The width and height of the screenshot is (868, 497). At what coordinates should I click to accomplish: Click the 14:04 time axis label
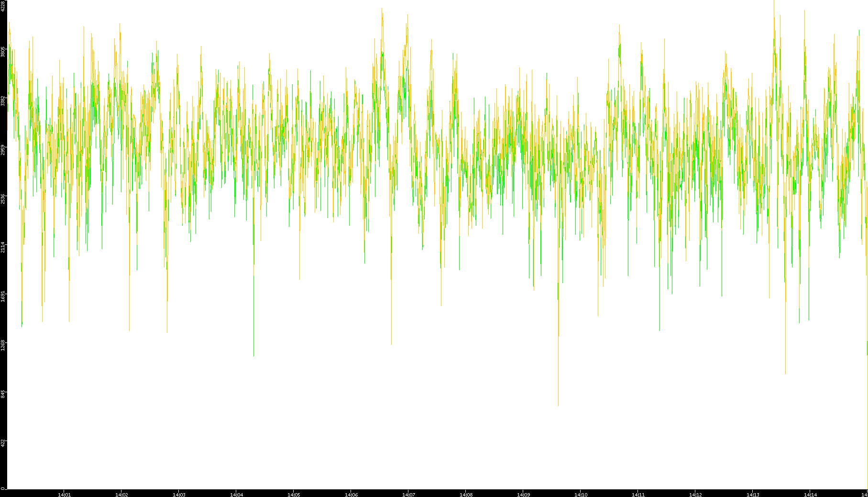pyautogui.click(x=236, y=495)
